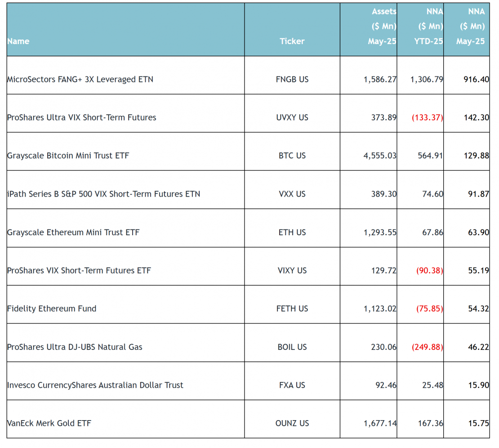Select Invesco CurrencyShares Australian Dollar Trust name
The width and height of the screenshot is (499, 448).
[x=95, y=385]
